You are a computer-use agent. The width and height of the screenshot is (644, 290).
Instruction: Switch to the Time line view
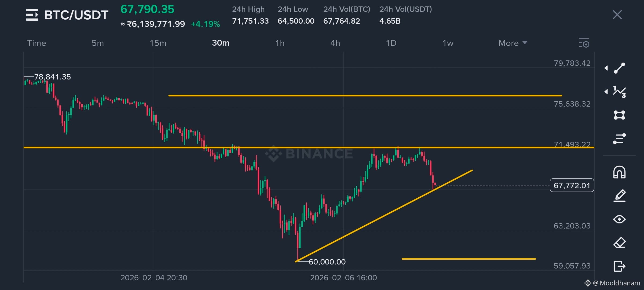point(36,43)
